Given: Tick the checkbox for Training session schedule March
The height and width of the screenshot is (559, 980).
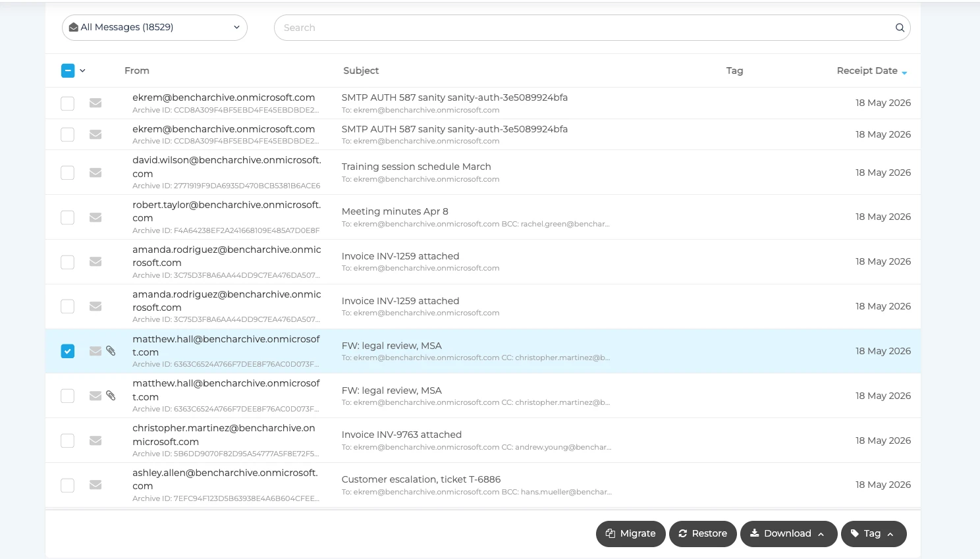Looking at the screenshot, I should tap(68, 173).
